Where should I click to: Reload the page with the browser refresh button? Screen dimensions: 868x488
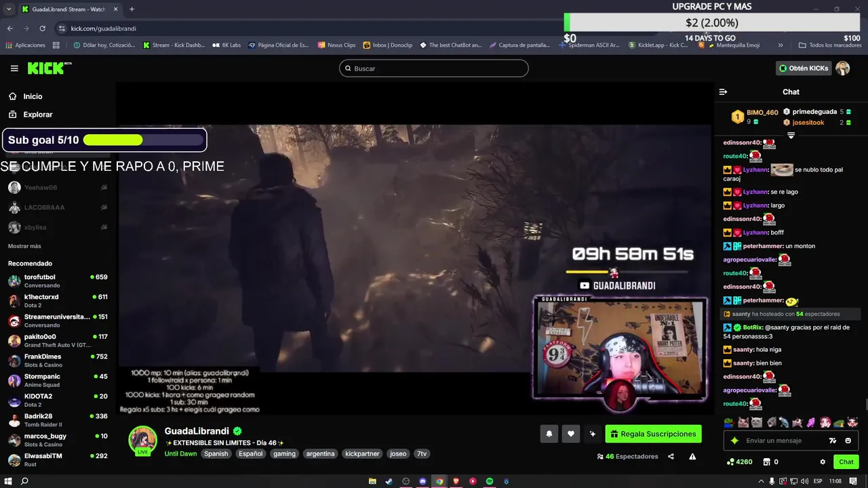pos(42,28)
